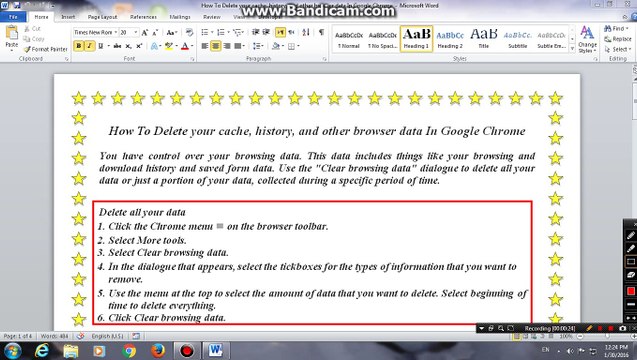Open the font name dropdown

pos(116,33)
